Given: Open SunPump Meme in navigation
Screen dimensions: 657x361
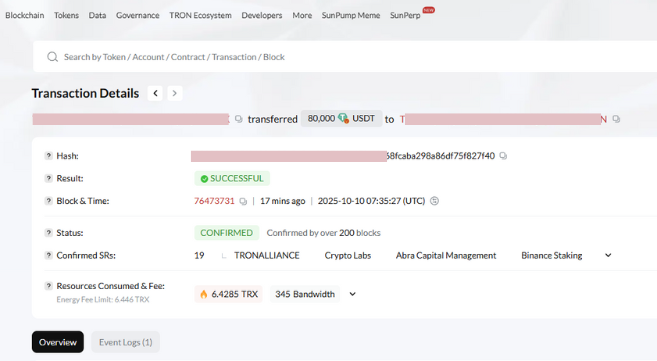Looking at the screenshot, I should tap(351, 15).
